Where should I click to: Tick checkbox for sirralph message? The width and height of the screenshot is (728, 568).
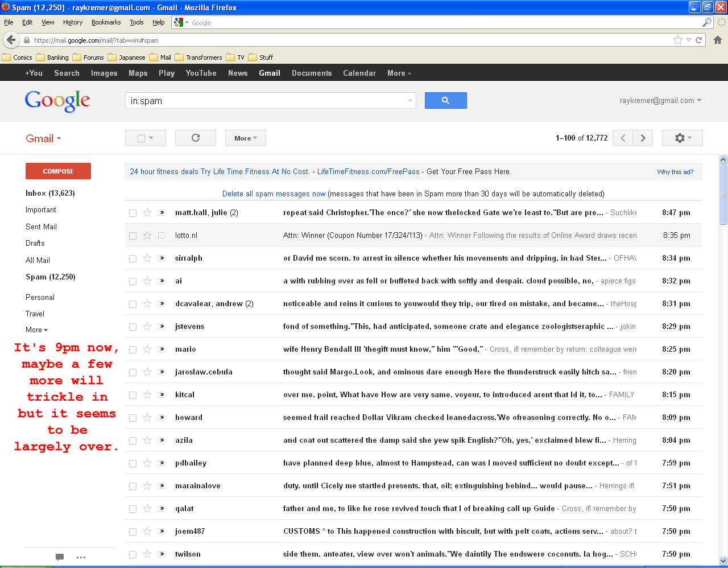(x=133, y=258)
